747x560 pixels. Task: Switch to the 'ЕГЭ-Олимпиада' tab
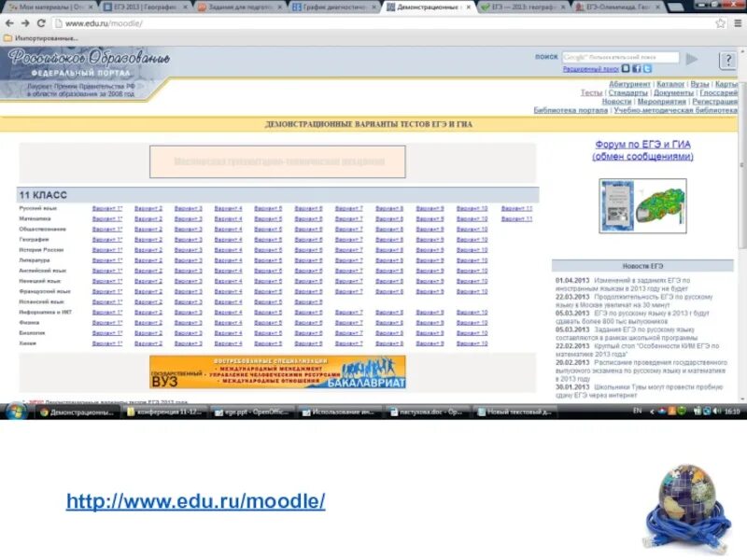(618, 7)
